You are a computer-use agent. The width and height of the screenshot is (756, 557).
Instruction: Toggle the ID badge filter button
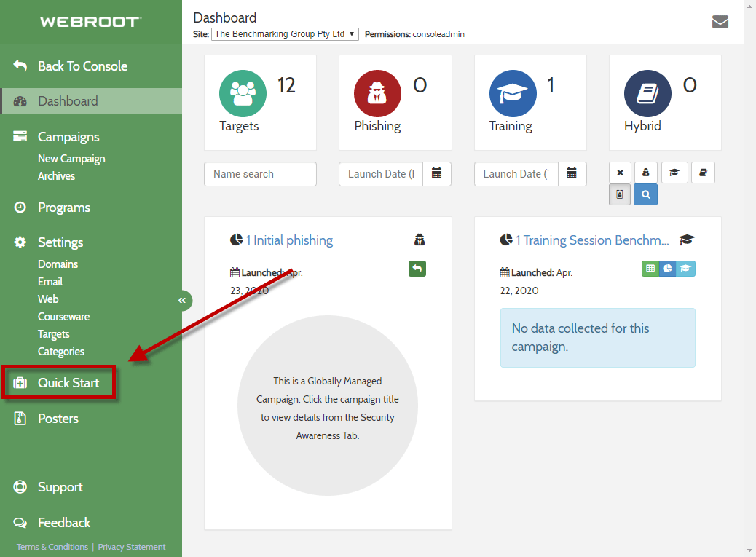pos(620,194)
